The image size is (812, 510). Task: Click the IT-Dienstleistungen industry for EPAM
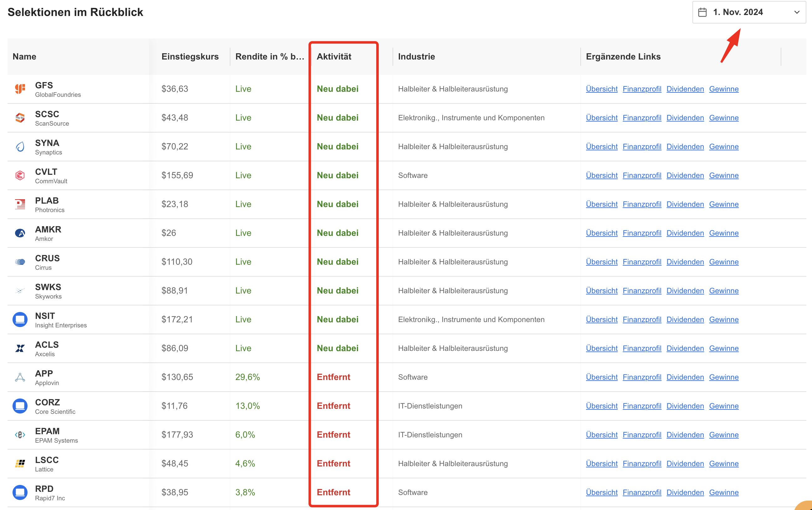pos(430,435)
